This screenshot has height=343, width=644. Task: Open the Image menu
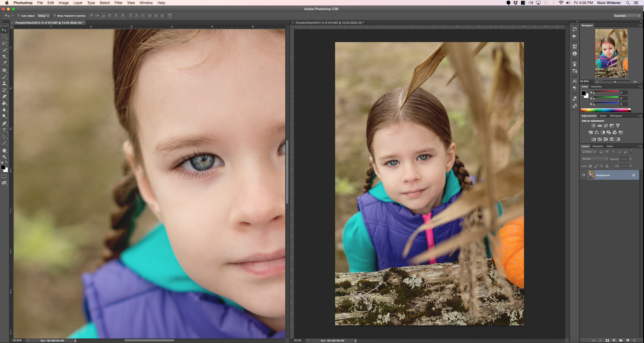point(63,3)
